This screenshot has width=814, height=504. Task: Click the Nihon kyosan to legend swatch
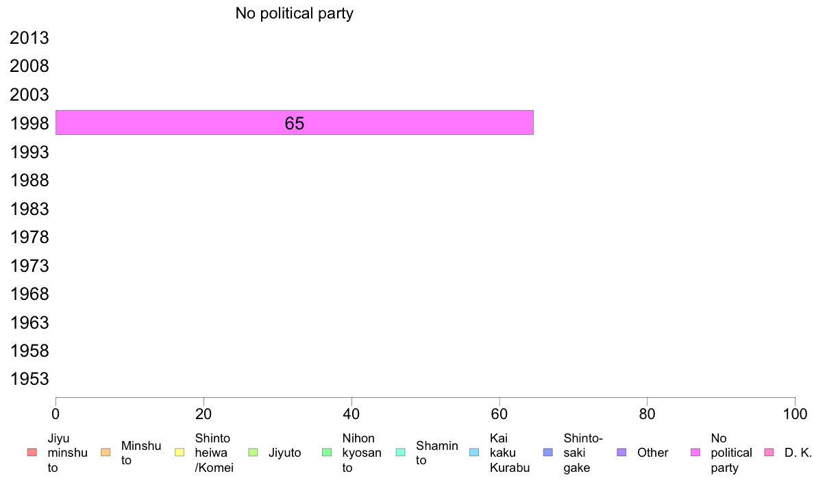point(327,453)
